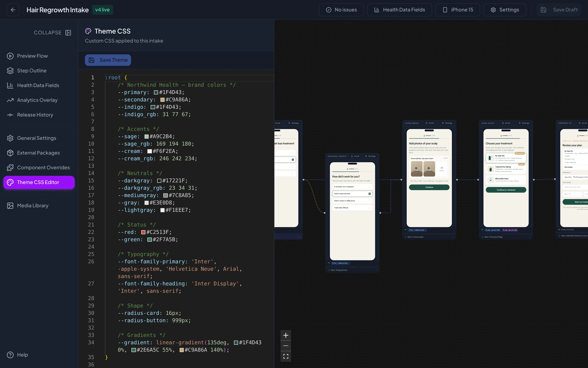Open Settings on the /plan-select card

(524, 123)
